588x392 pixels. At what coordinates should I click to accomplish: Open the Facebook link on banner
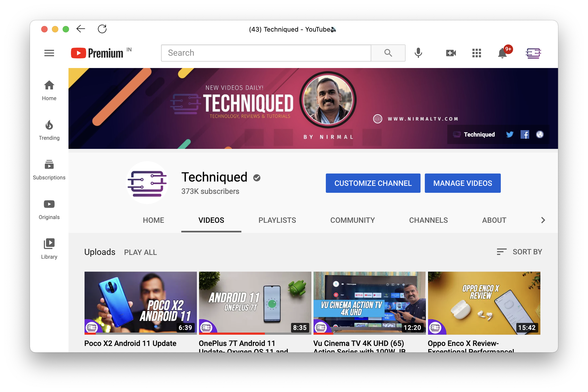tap(525, 134)
